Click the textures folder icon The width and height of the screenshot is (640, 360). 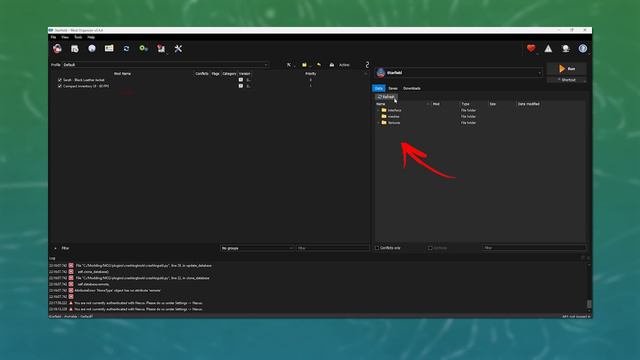point(384,122)
